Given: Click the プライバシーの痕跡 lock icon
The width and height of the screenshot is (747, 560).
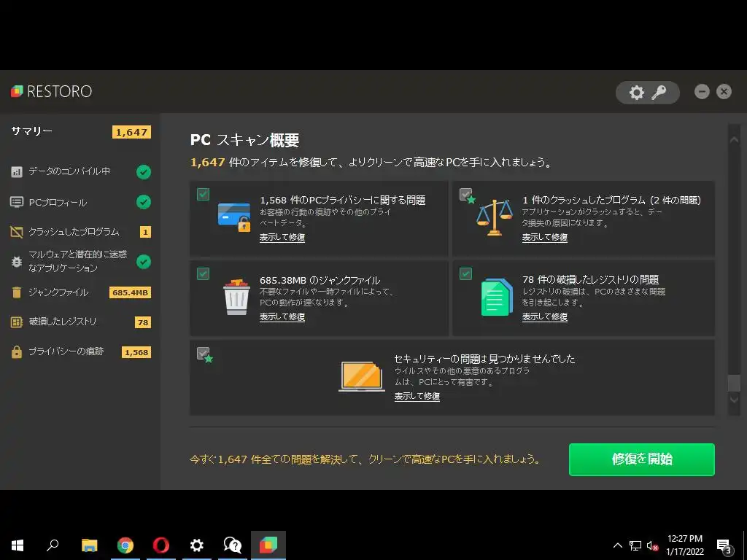Looking at the screenshot, I should click(17, 352).
